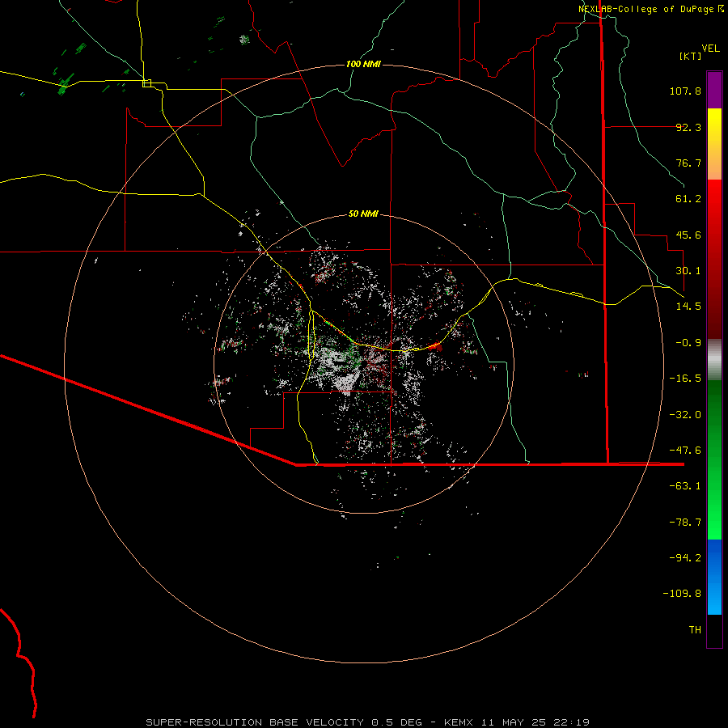Viewport: 728px width, 728px height.
Task: Click the -47.6 velocity scale value
Action: click(685, 451)
